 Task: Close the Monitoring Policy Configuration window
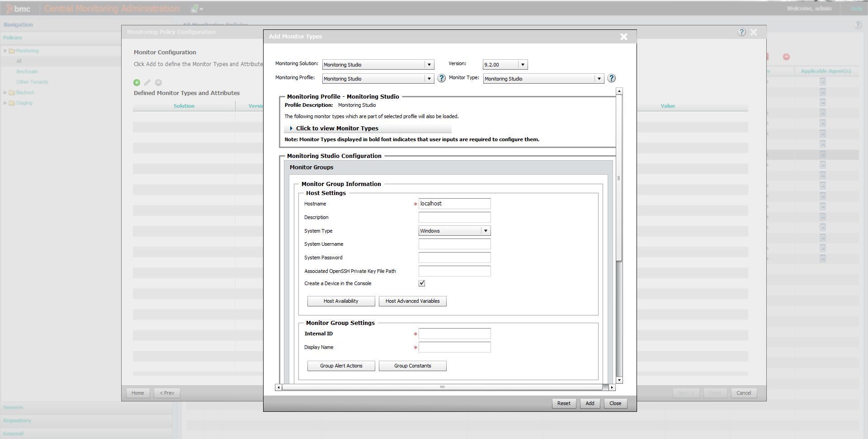754,32
